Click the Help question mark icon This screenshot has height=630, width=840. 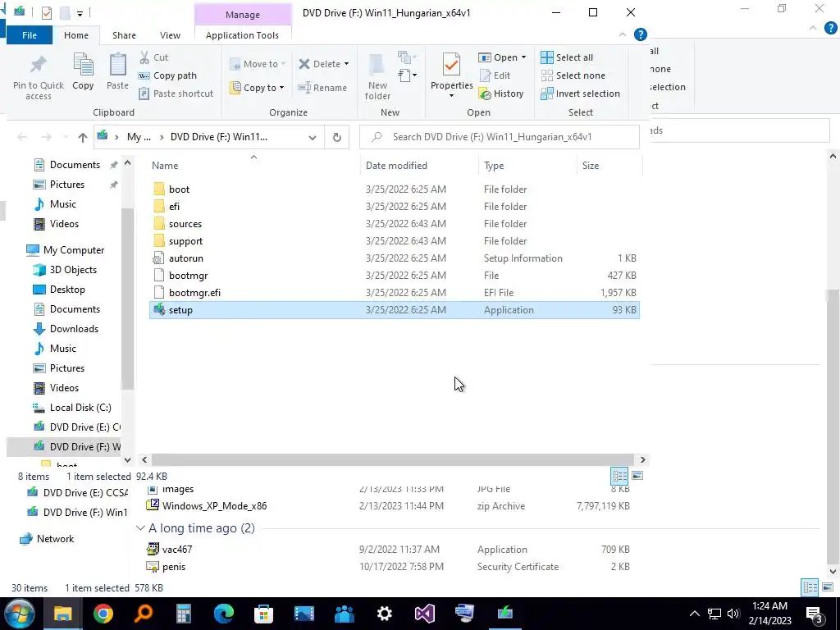tap(640, 34)
